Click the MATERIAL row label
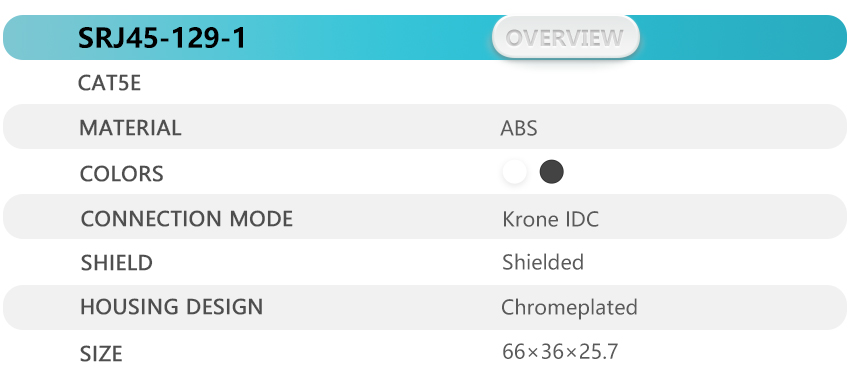The width and height of the screenshot is (856, 385). coord(130,128)
